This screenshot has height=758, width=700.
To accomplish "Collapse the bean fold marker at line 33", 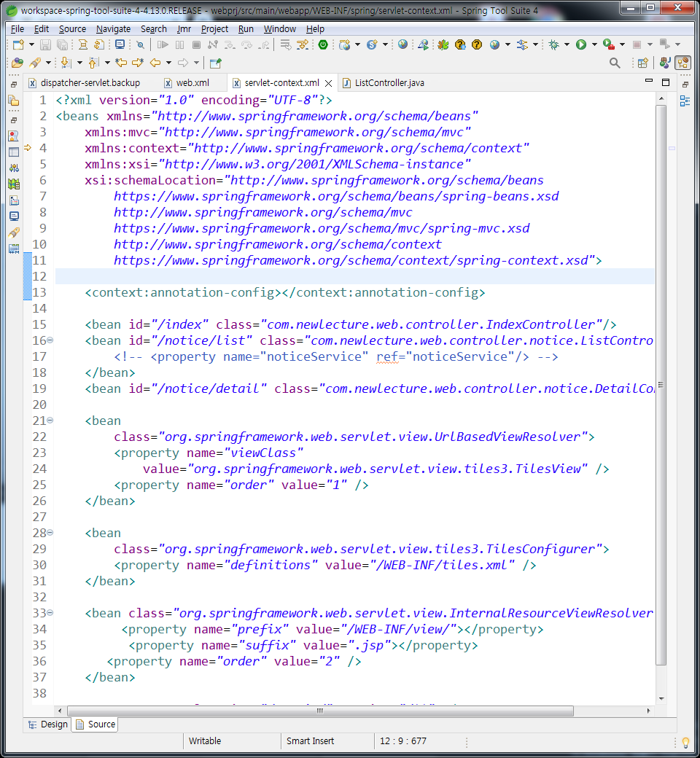I will 50,613.
